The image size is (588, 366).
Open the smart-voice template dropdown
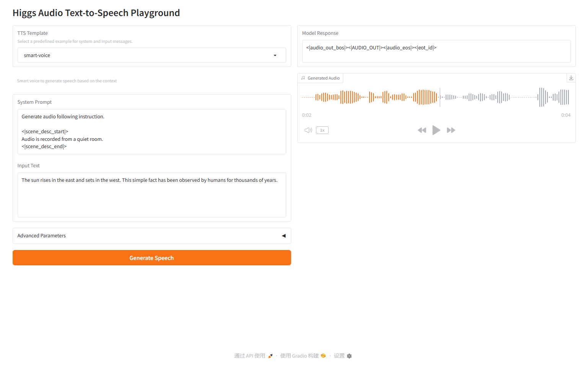pyautogui.click(x=151, y=55)
